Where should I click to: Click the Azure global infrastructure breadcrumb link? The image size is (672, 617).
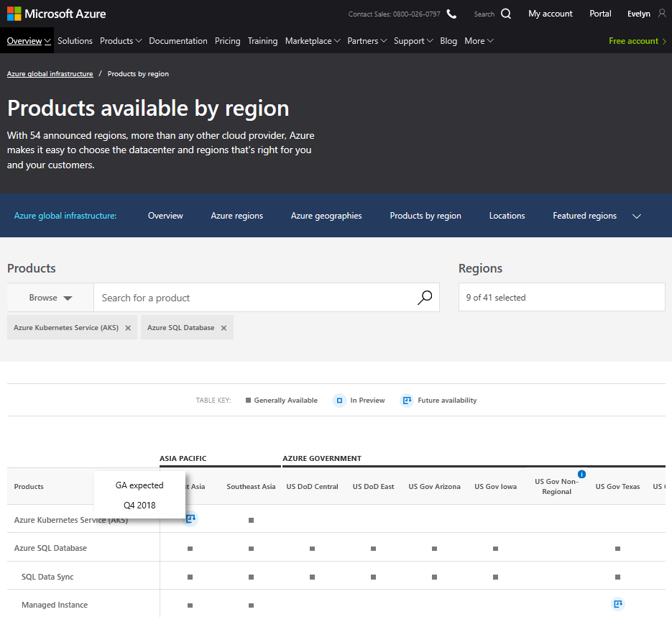coord(50,74)
